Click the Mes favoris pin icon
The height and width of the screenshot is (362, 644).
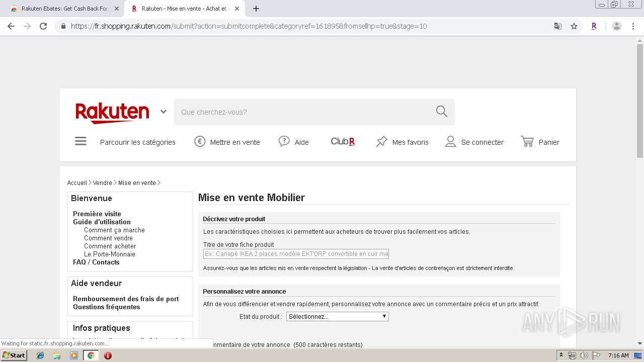pyautogui.click(x=382, y=142)
